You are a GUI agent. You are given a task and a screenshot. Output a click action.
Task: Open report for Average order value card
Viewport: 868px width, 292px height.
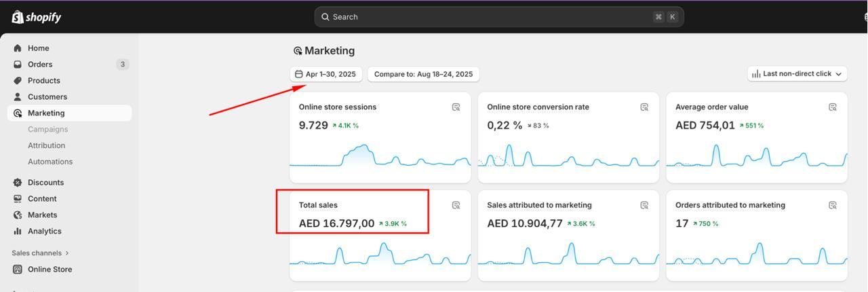[x=833, y=107]
